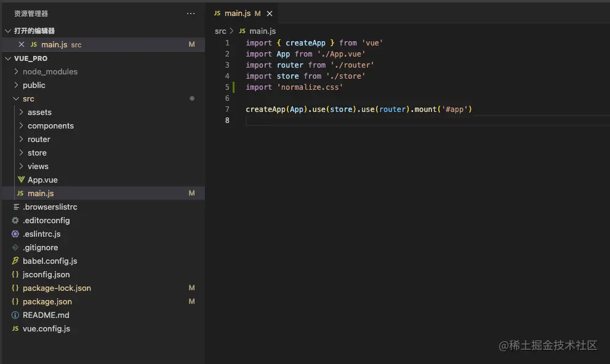Click 'vue' string on line 1
The width and height of the screenshot is (610, 364).
372,42
